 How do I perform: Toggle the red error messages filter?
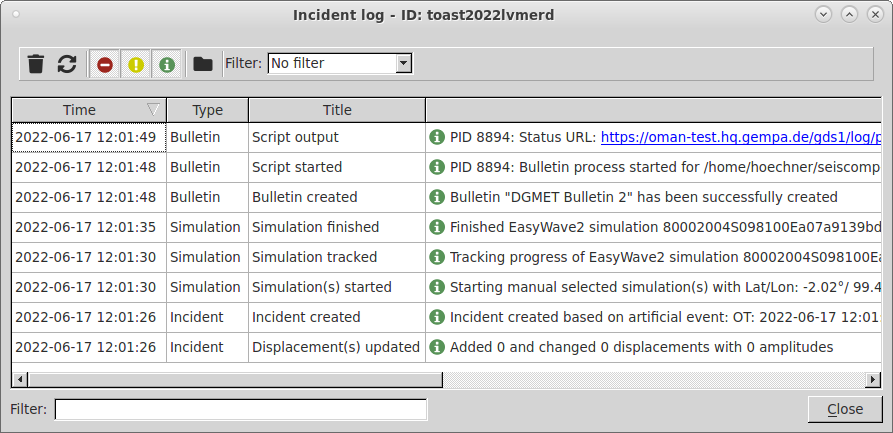tap(105, 64)
